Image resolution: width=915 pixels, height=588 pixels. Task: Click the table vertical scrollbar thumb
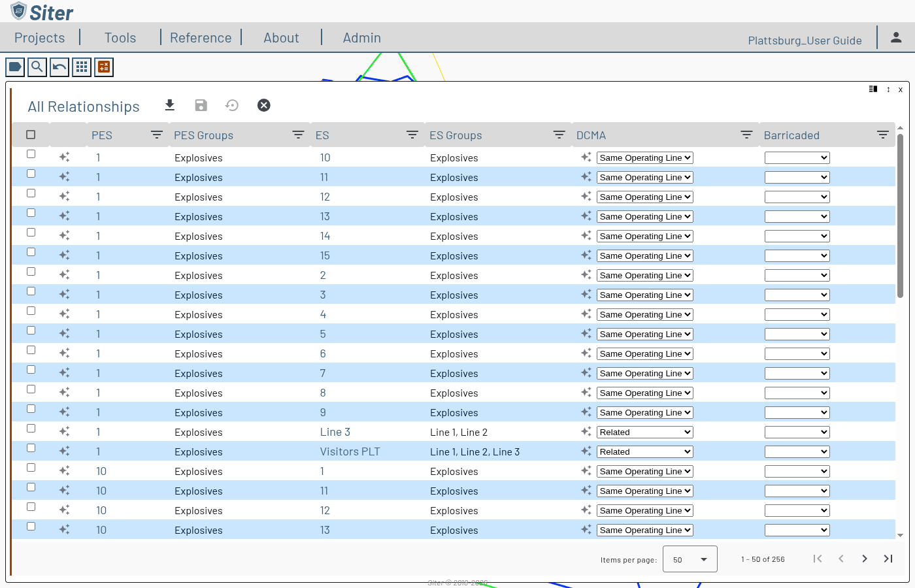coord(900,216)
